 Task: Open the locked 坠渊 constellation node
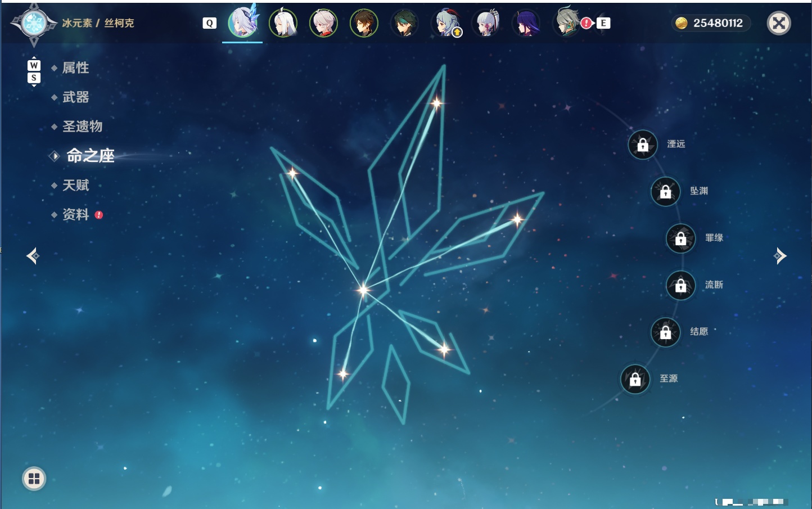665,192
